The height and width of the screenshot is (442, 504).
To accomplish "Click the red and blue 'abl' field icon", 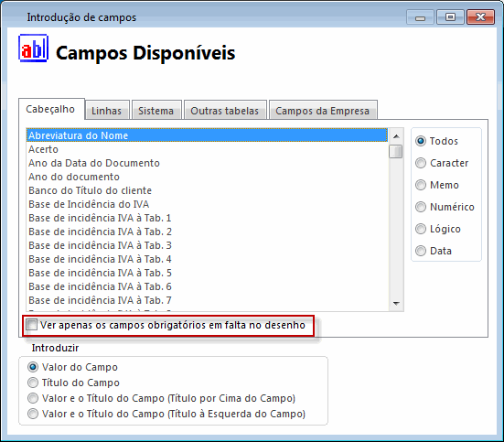I will tap(34, 49).
